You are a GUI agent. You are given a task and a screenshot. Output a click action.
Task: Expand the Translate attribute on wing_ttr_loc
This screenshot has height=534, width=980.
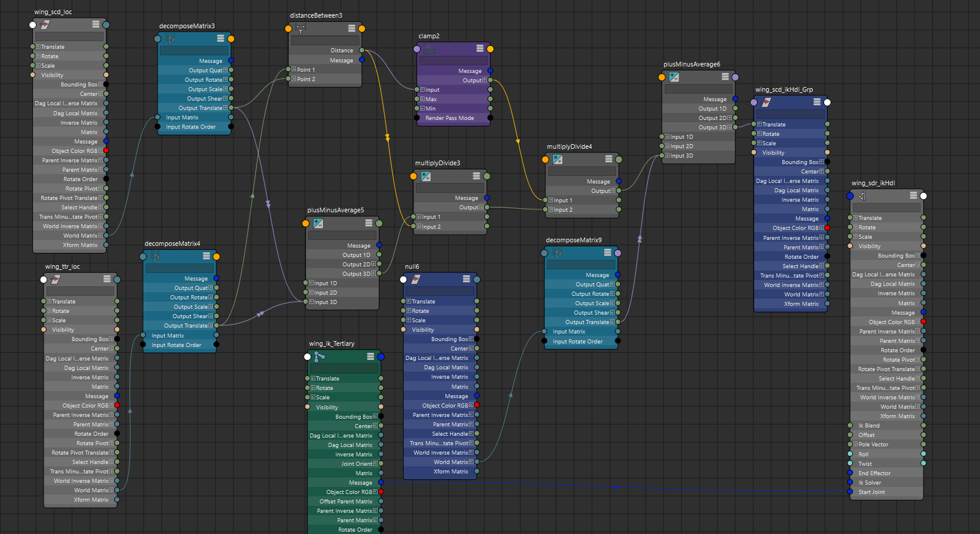point(49,302)
